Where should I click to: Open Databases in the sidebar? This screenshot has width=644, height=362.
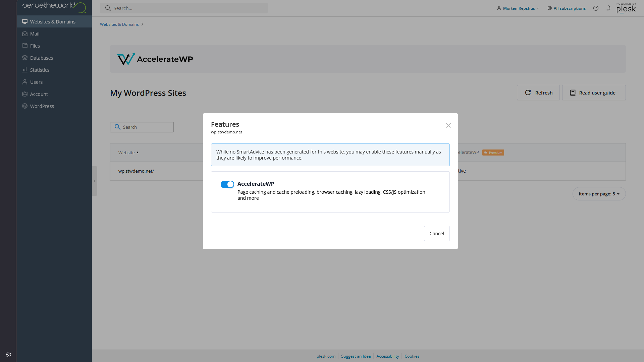click(x=54, y=58)
